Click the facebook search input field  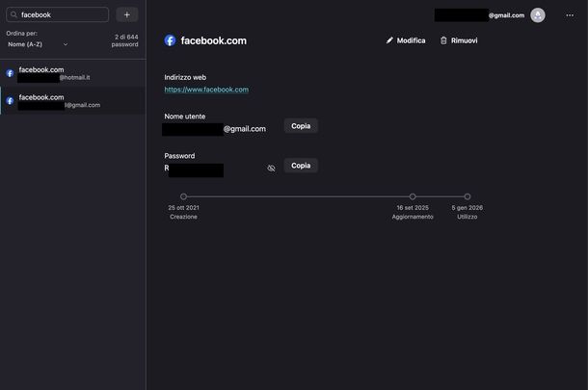coord(58,14)
